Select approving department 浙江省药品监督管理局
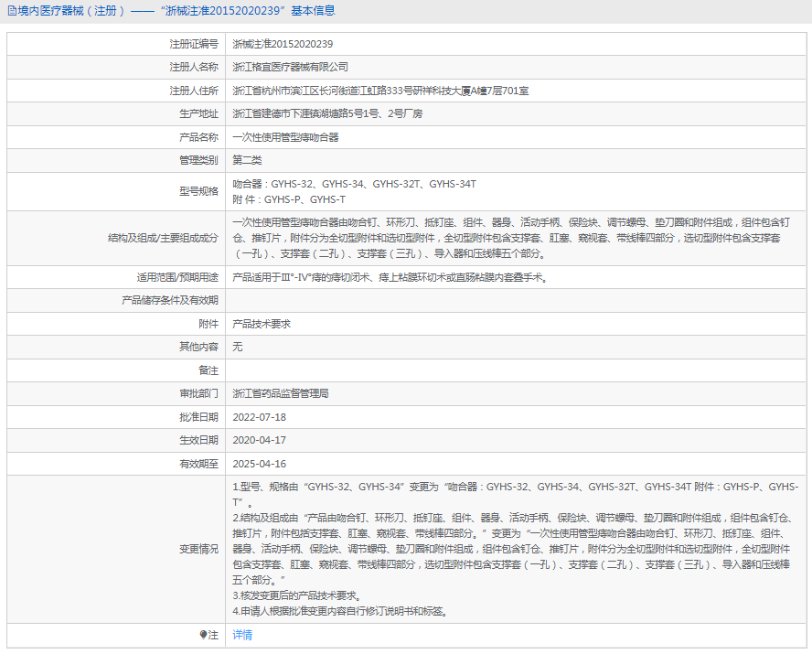This screenshot has height=654, width=812. tap(281, 393)
